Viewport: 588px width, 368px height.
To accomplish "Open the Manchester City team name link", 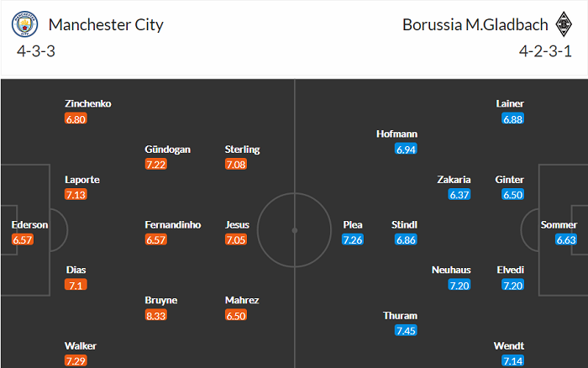I will [x=106, y=24].
